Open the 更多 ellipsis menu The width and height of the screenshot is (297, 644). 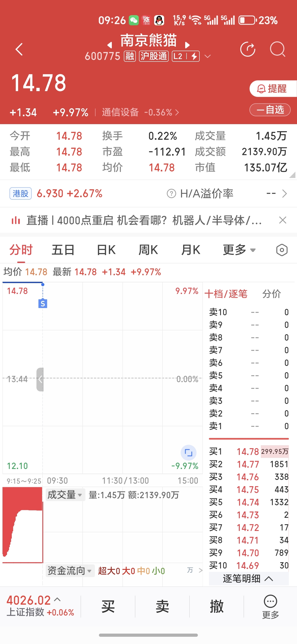pos(271,607)
